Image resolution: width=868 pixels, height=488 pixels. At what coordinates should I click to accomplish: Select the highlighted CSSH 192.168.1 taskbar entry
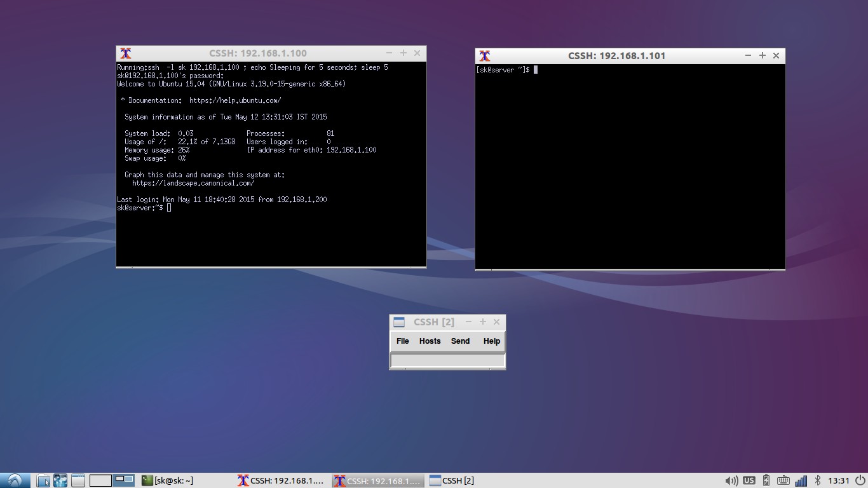(378, 480)
